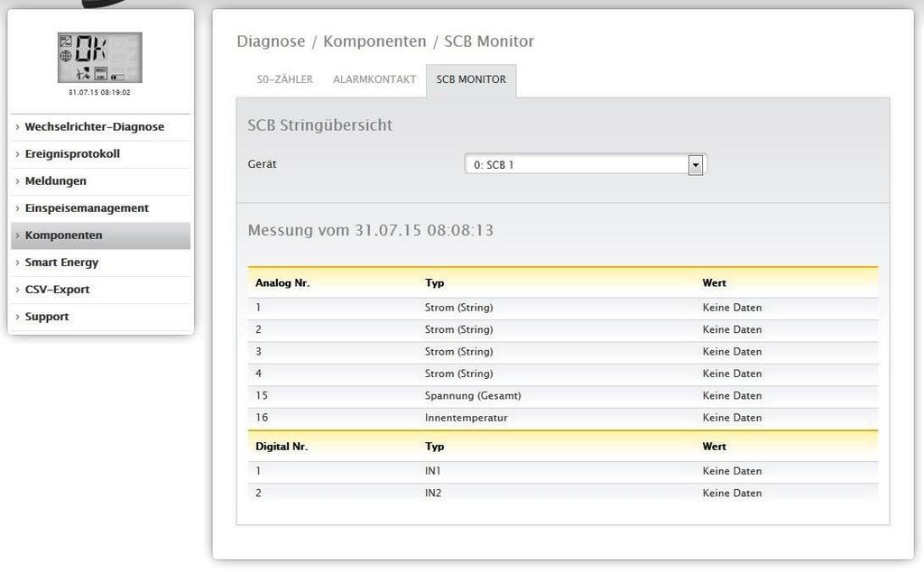Click the Digital Nr. column header

click(282, 447)
